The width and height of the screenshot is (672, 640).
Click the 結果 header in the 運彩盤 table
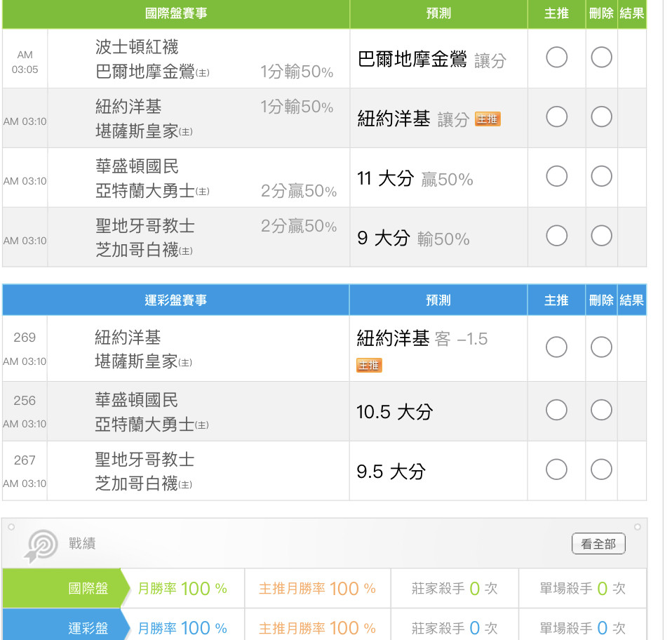point(632,300)
